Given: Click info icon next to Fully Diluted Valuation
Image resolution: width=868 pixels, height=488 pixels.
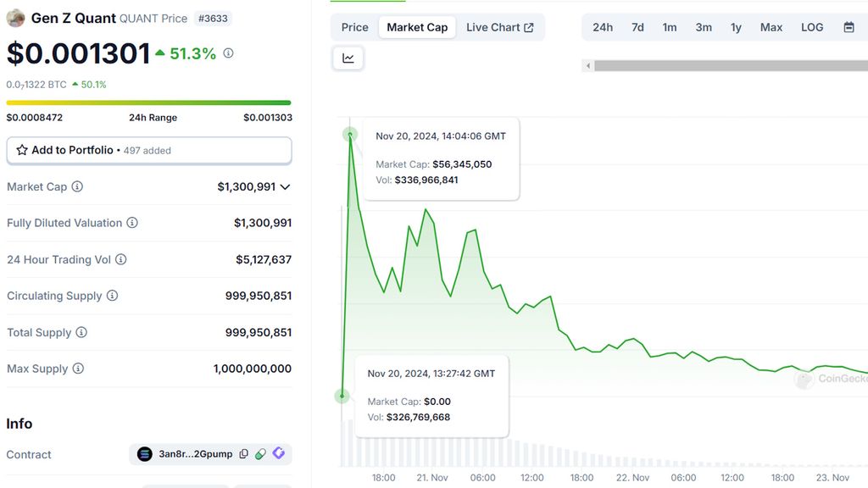Looking at the screenshot, I should pyautogui.click(x=132, y=223).
